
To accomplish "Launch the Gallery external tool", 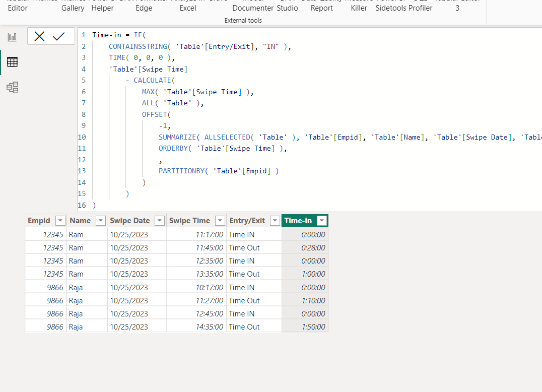I will [x=73, y=8].
